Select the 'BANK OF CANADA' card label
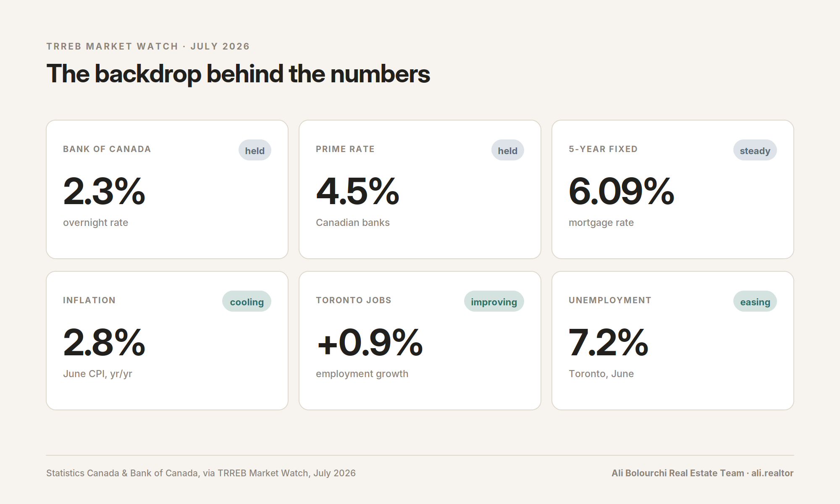 (107, 149)
